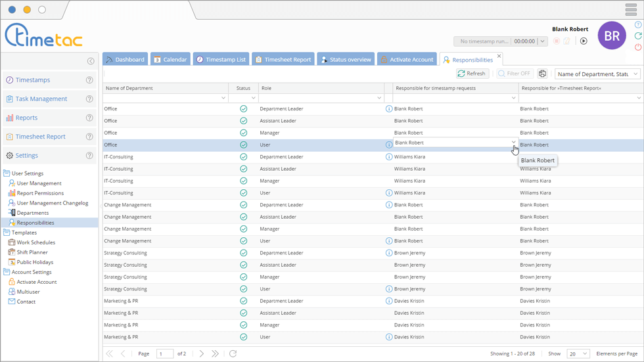Click the red power logout icon
Image resolution: width=644 pixels, height=362 pixels.
(x=638, y=47)
